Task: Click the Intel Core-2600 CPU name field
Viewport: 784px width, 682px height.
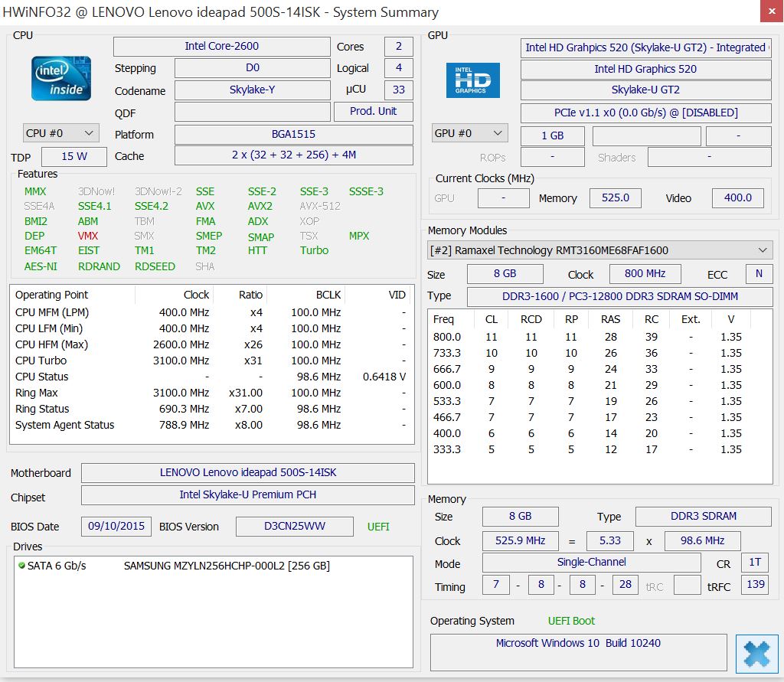Action: tap(221, 47)
